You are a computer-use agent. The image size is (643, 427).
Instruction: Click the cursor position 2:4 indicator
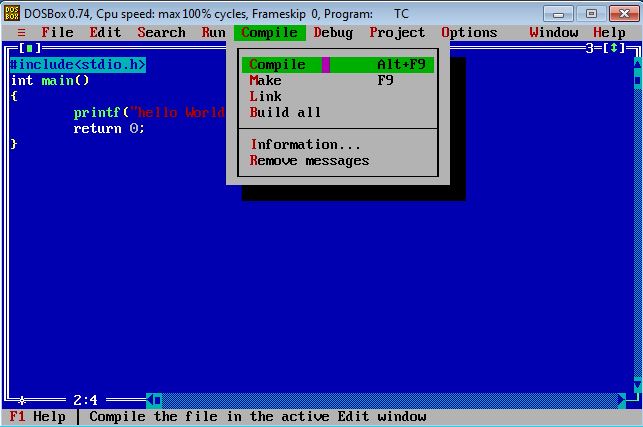(86, 400)
